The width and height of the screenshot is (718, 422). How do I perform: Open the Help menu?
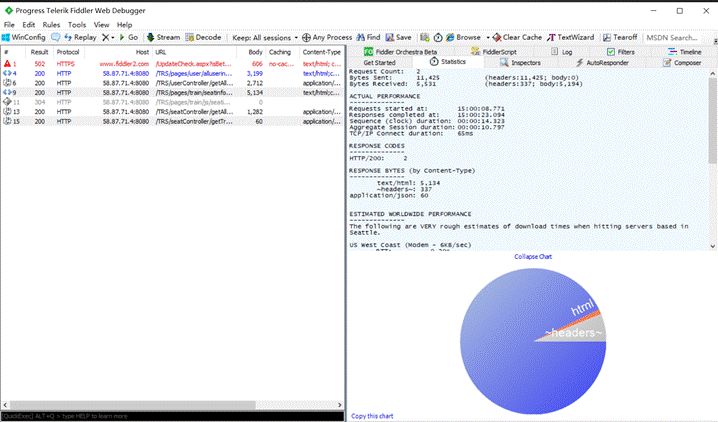125,25
